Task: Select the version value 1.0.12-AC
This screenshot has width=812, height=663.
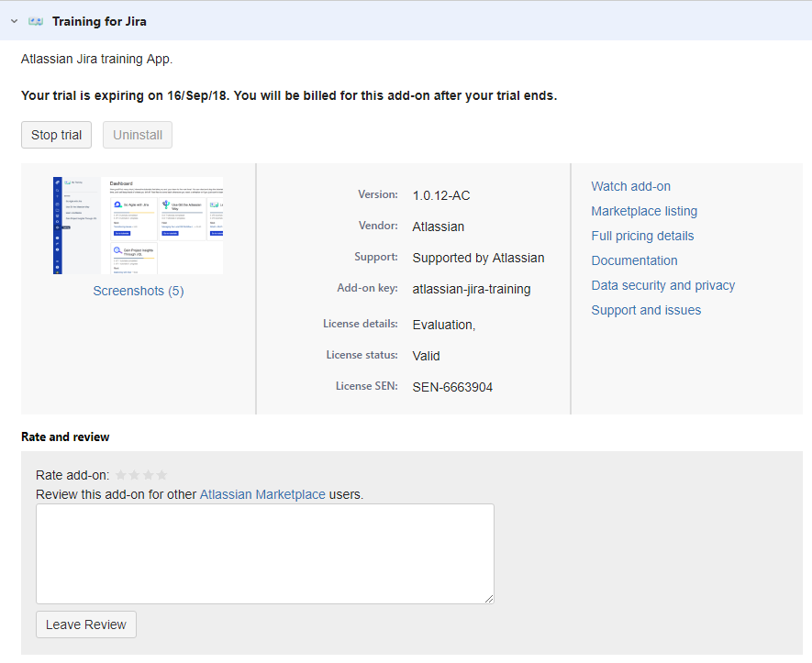Action: coord(441,195)
